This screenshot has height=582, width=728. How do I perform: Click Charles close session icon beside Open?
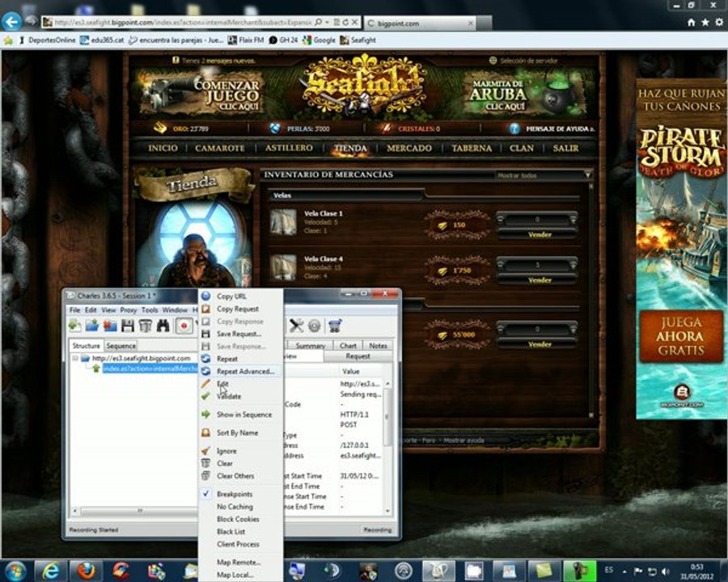110,326
